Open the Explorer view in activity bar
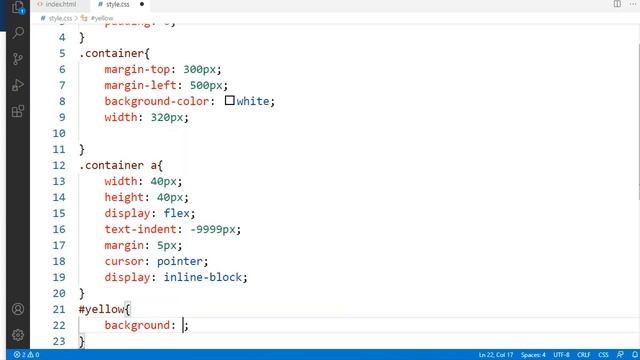 tap(18, 7)
